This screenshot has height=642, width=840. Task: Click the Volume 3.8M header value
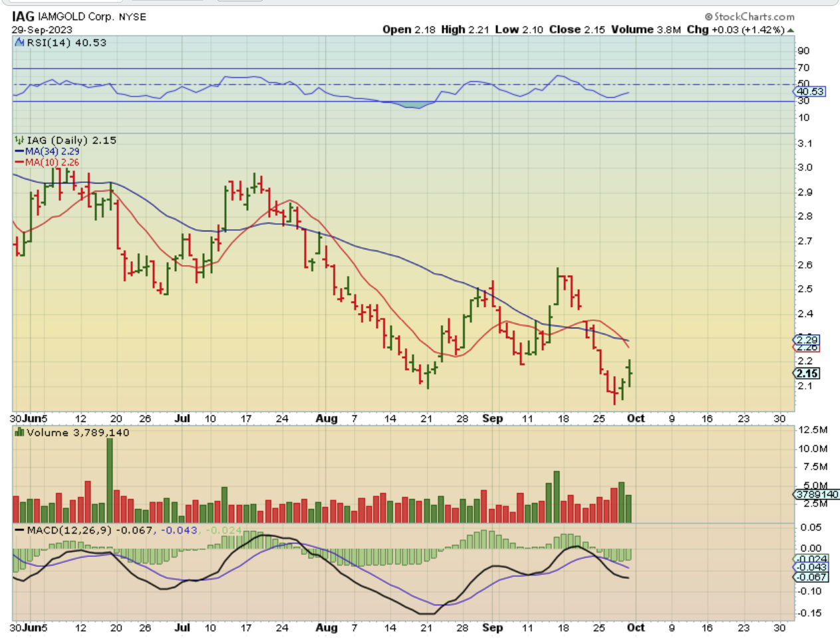646,29
